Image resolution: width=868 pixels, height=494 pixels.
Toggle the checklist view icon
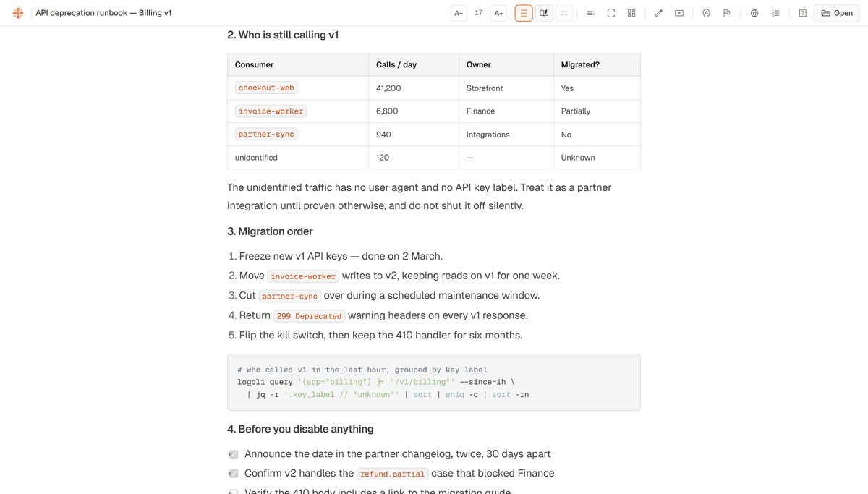coord(564,13)
